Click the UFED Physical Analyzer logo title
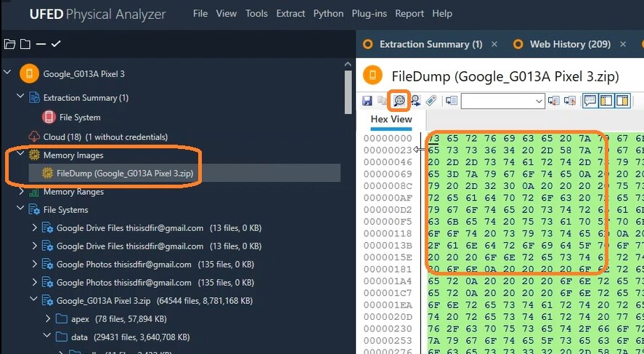This screenshot has height=354, width=644. click(x=98, y=15)
